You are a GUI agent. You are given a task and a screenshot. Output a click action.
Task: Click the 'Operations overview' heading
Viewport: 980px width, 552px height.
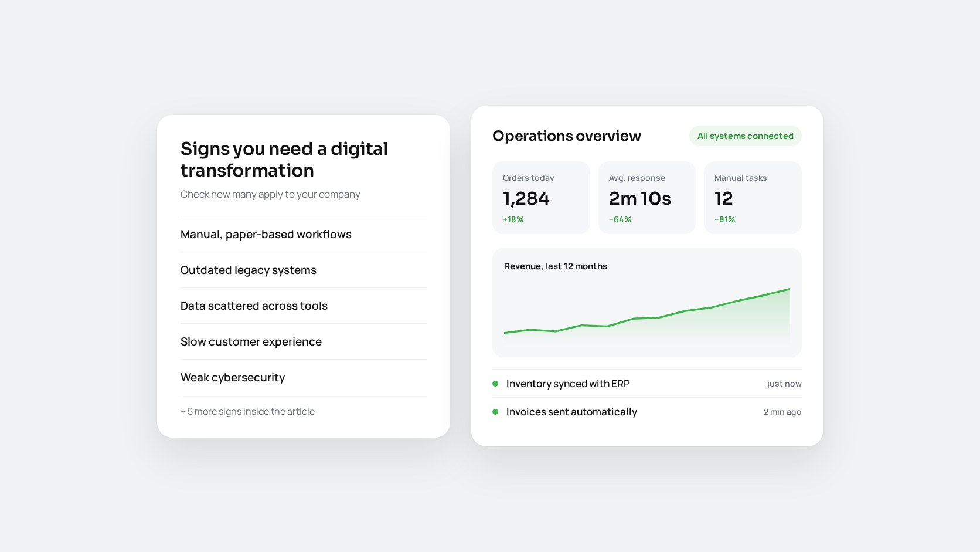point(566,136)
